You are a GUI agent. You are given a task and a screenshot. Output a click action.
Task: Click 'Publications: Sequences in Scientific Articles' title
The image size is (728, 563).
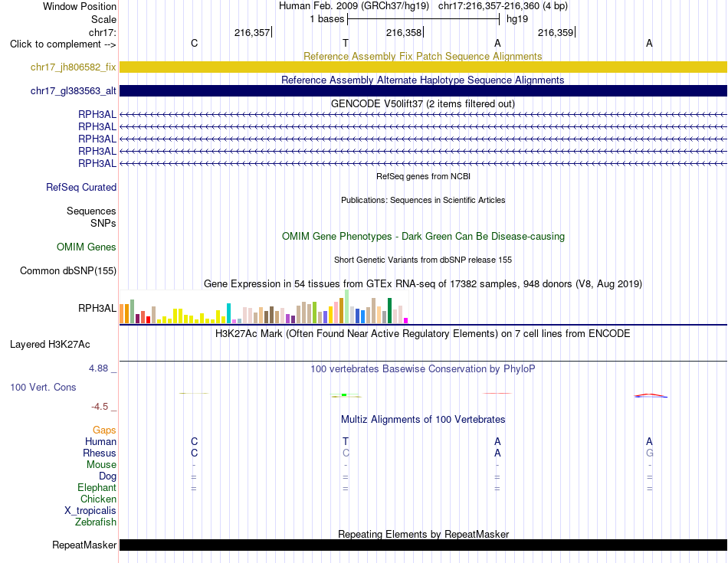423,200
